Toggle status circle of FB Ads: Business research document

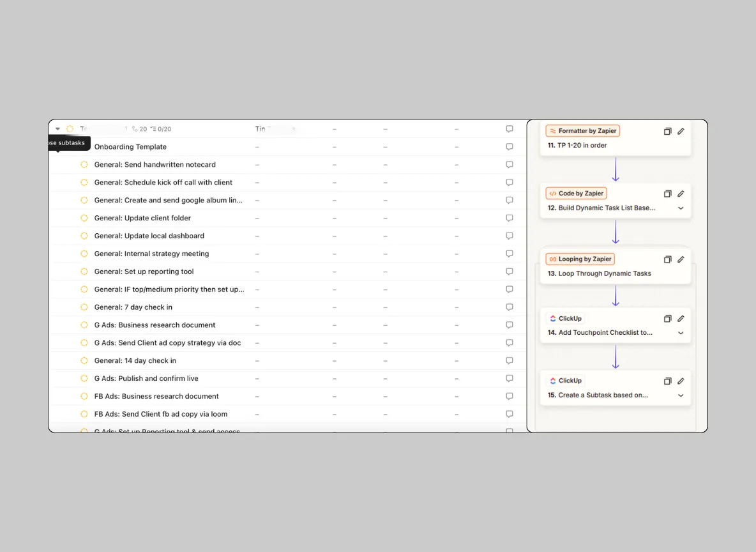point(84,396)
